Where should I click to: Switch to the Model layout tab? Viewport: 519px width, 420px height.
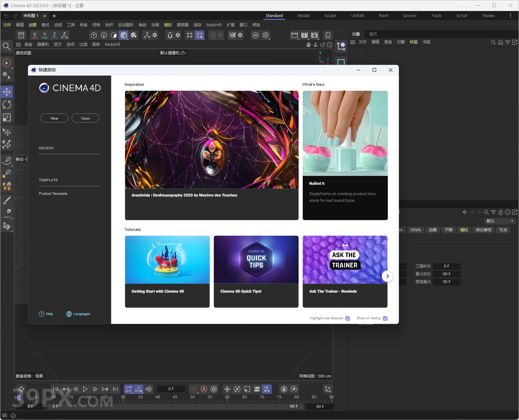point(303,16)
